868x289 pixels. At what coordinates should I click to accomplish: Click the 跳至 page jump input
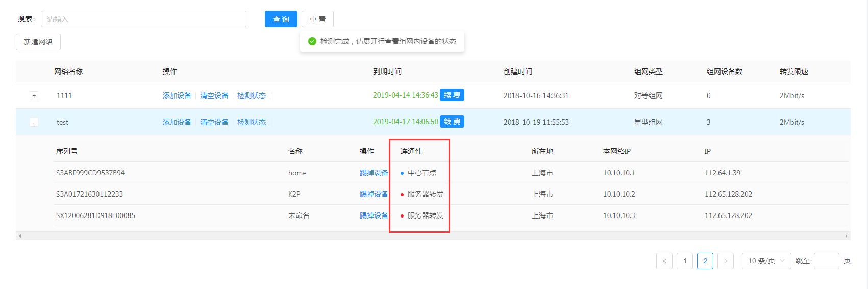(827, 261)
